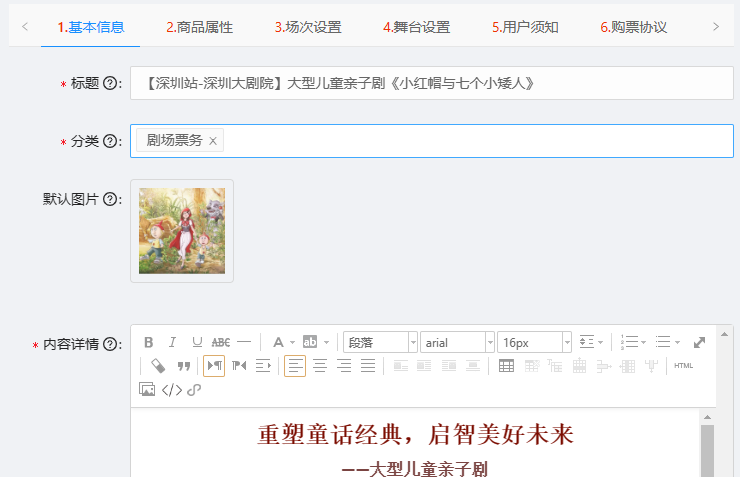The height and width of the screenshot is (477, 740).
Task: Toggle fullscreen editor mode
Action: (699, 342)
